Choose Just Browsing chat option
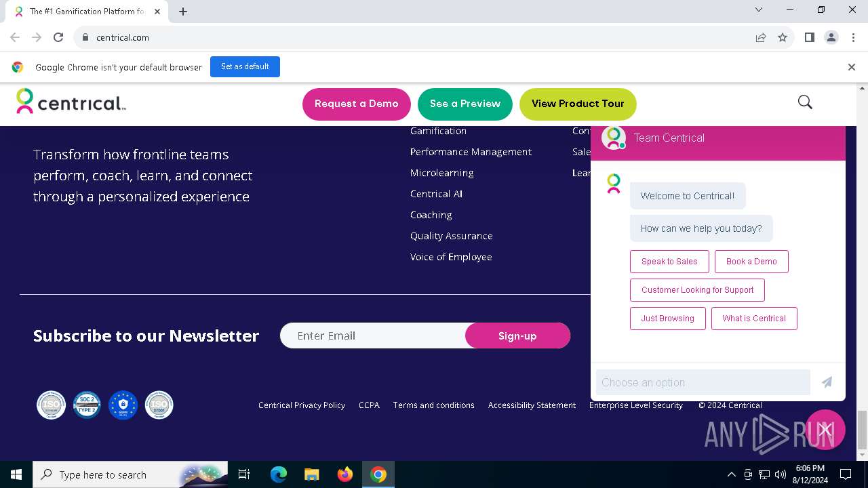 [x=667, y=319]
